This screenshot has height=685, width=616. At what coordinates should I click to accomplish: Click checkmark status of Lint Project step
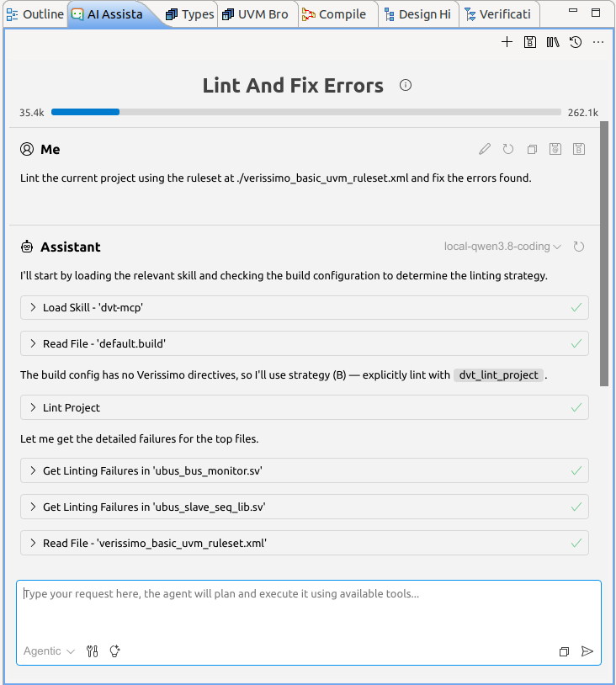[576, 407]
